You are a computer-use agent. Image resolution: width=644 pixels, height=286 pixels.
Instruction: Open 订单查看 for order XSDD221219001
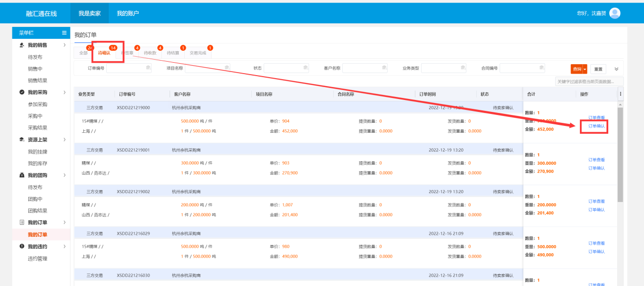point(596,160)
